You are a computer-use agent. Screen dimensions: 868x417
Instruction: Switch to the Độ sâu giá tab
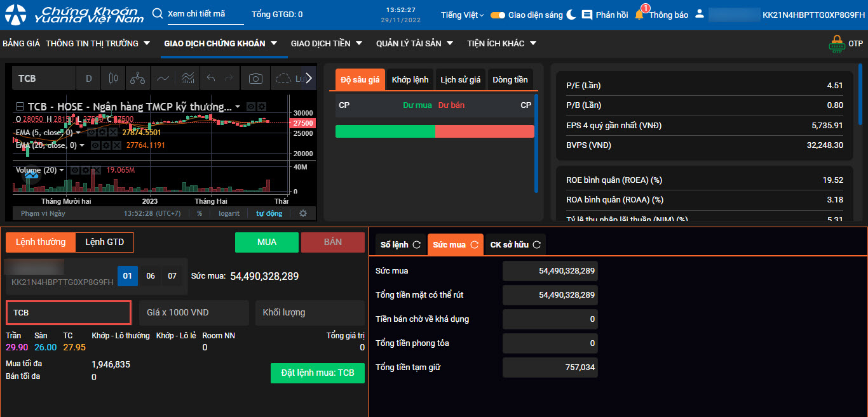tap(360, 79)
